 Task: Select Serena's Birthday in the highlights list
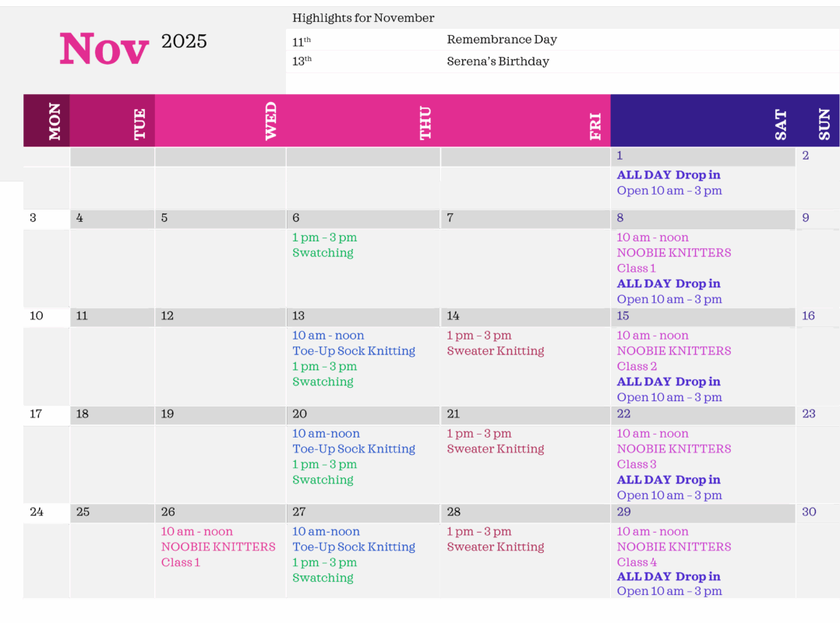tap(498, 62)
